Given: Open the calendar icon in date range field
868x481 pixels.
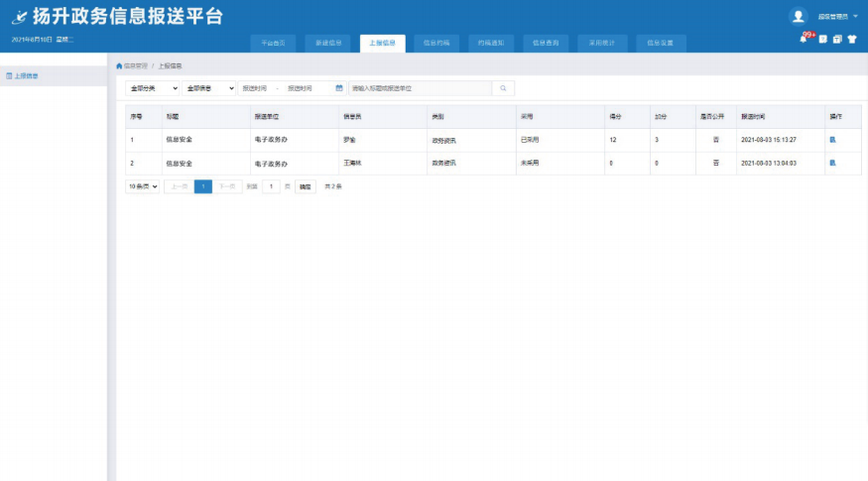Looking at the screenshot, I should click(339, 88).
